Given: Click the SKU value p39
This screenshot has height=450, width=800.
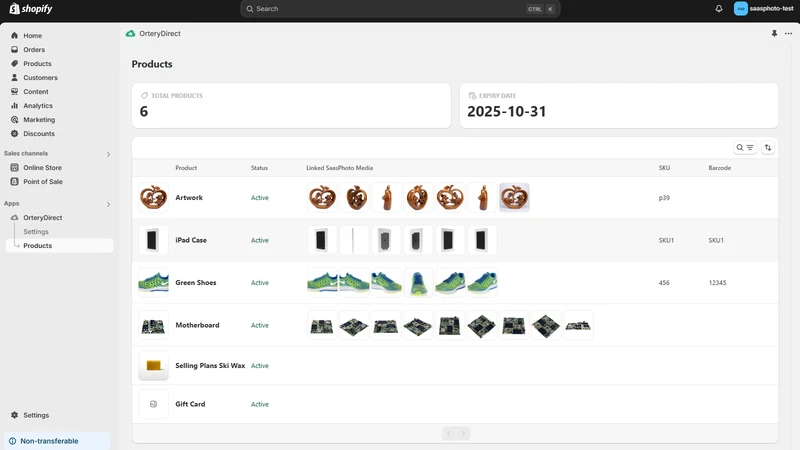Looking at the screenshot, I should pos(664,198).
